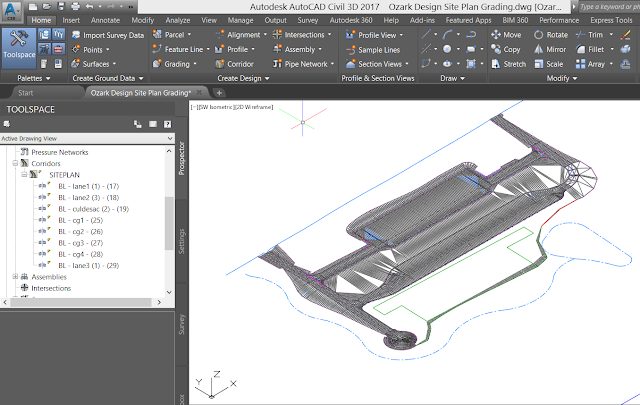Click the new drawing tab plus button
640x405 pixels.
tap(220, 93)
